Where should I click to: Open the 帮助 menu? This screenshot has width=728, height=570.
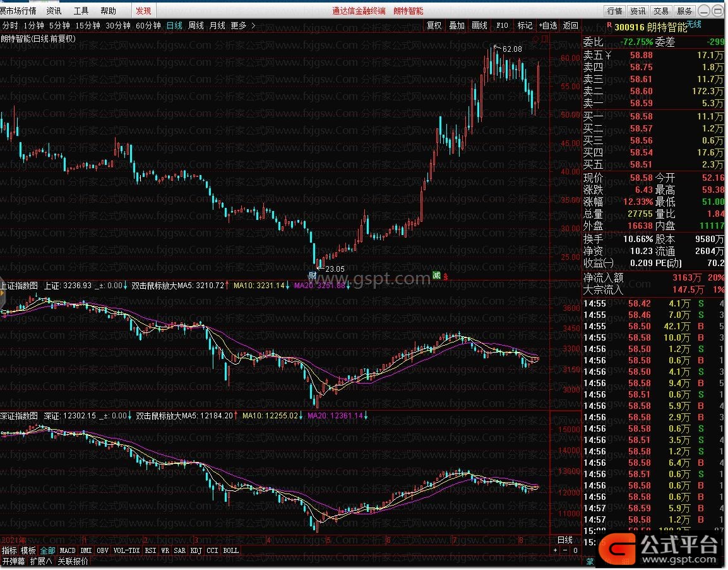pyautogui.click(x=108, y=11)
